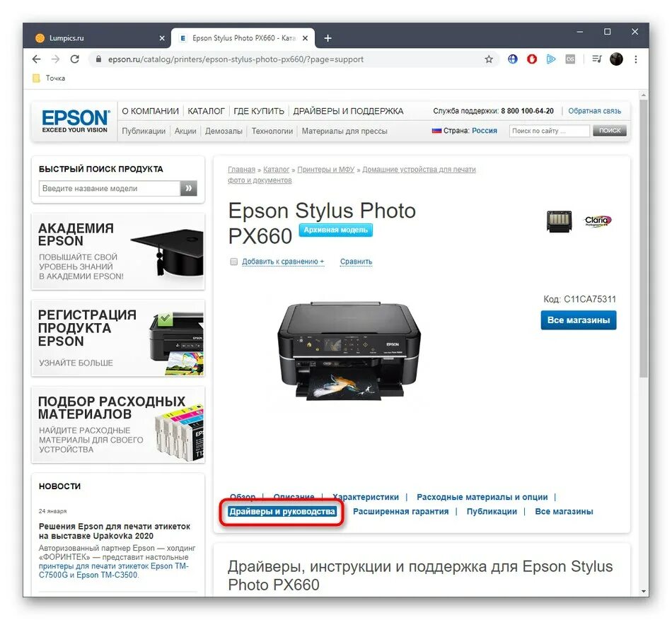Image resolution: width=672 pixels, height=620 pixels.
Task: Open the О КОМПАНИИ menu
Action: coord(151,111)
